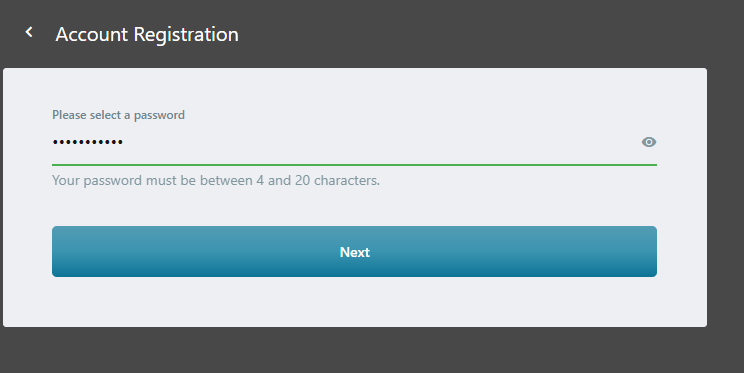Submit password by clicking Next
744x373 pixels.
(x=354, y=252)
